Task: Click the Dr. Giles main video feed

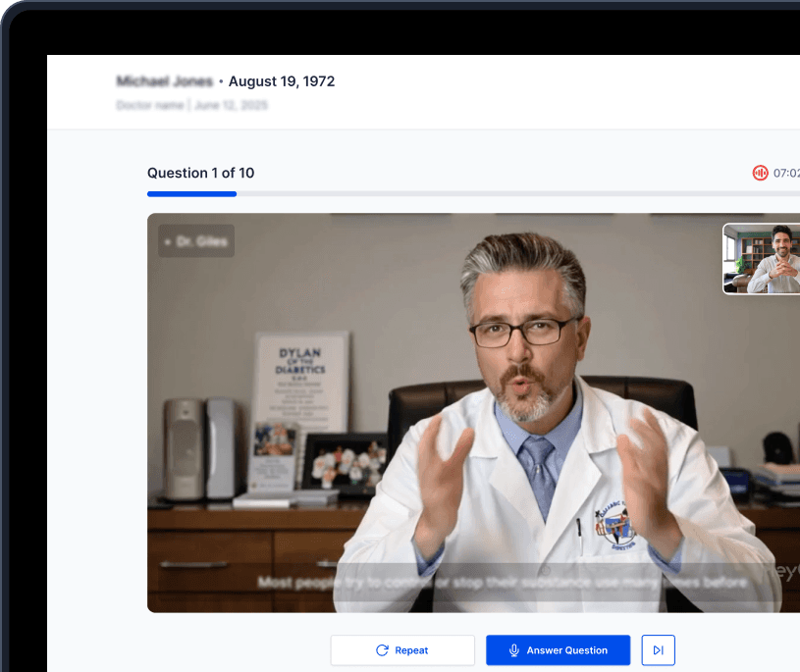Action: [471, 412]
